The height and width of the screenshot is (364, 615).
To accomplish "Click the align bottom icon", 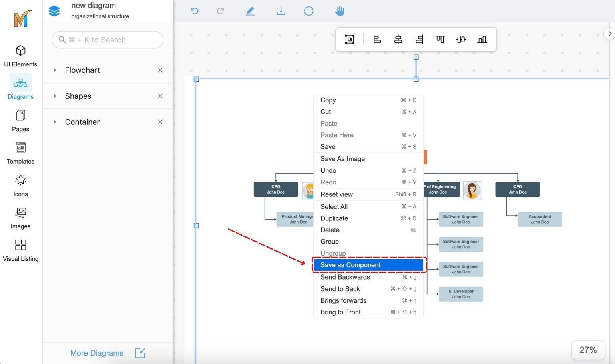I will point(482,40).
